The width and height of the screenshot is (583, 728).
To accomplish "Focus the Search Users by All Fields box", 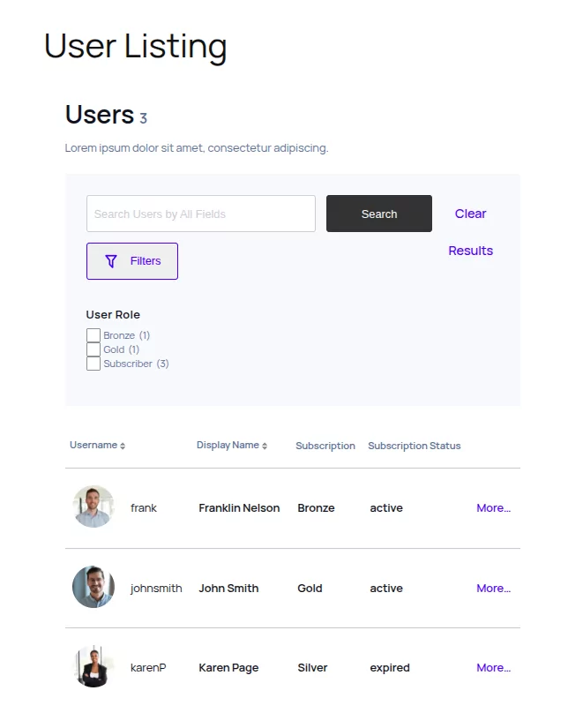I will coord(201,214).
